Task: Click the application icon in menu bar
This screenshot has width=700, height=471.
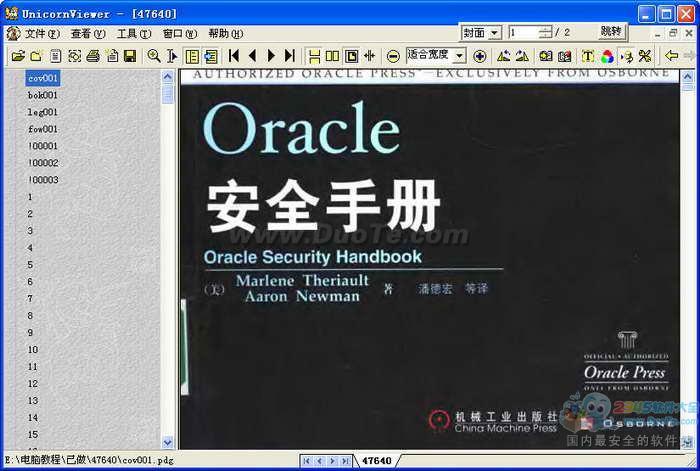Action: (x=13, y=33)
